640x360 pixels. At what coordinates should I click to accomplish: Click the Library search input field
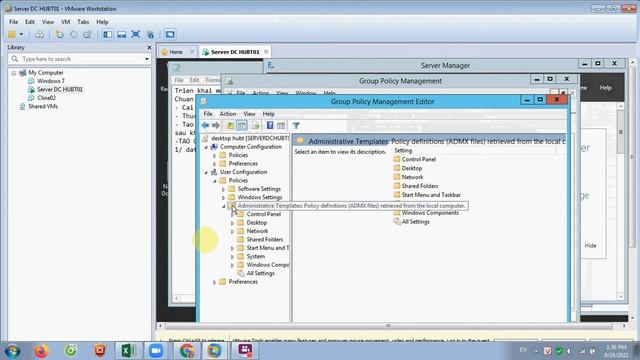coord(80,59)
